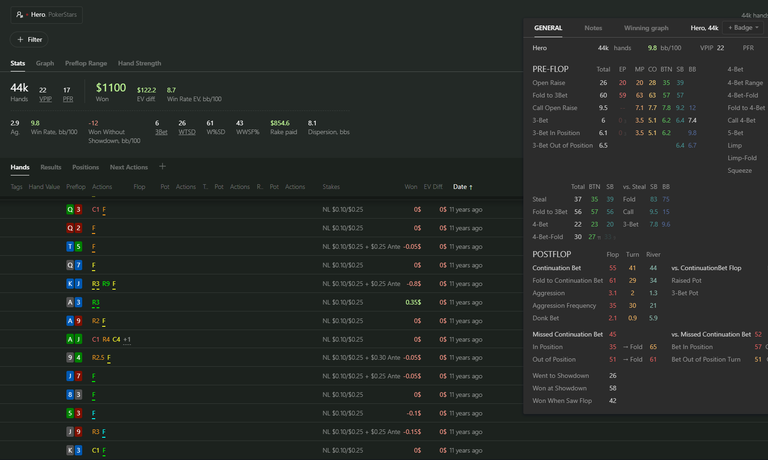Click the Open Raise stat row label
768x460 pixels.
pyautogui.click(x=549, y=83)
